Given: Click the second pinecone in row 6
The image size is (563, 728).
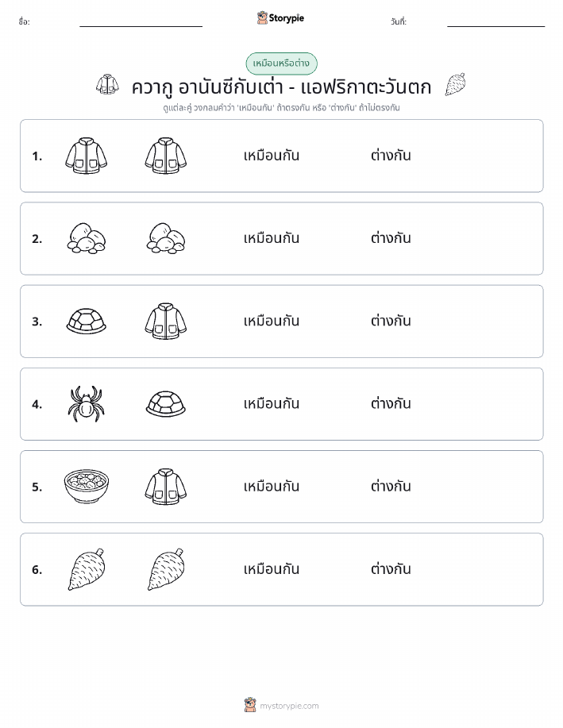Looking at the screenshot, I should tap(166, 569).
